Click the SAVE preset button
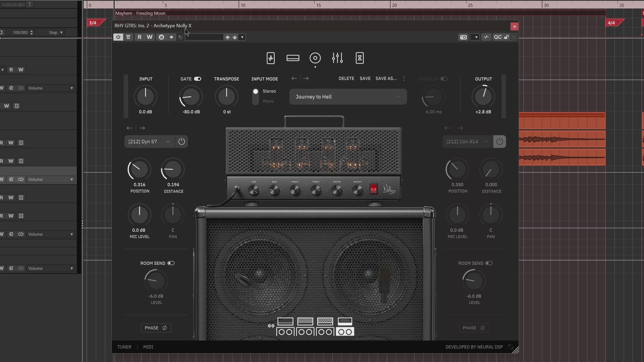 [365, 78]
